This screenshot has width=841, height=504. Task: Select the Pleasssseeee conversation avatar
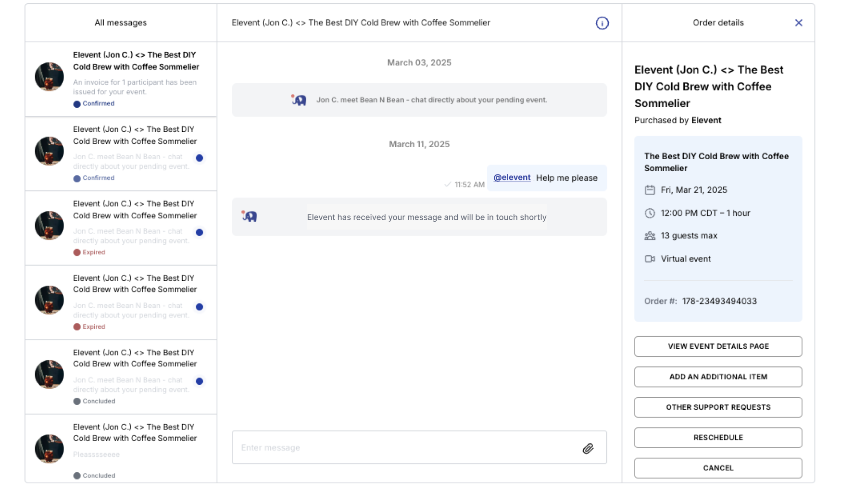[49, 449]
